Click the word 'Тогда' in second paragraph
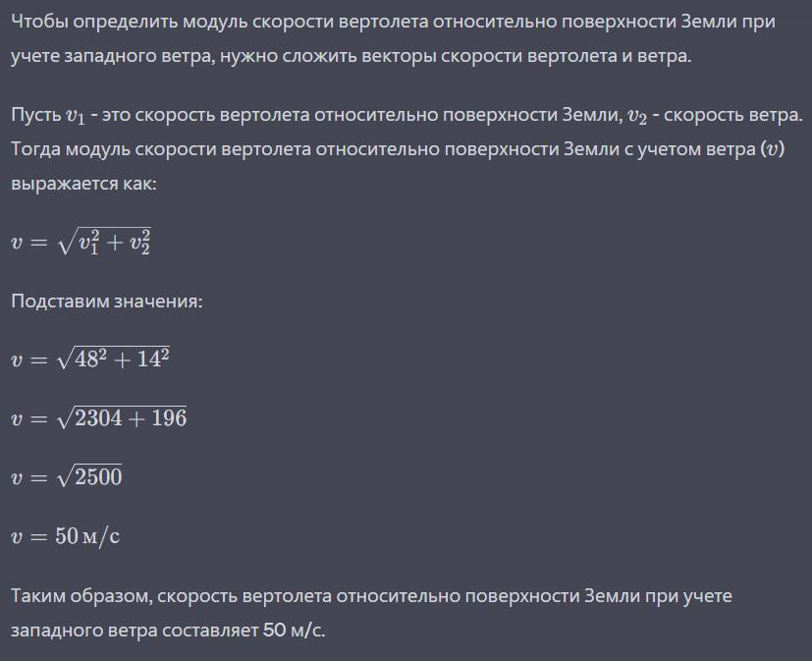812x661 pixels. 35,149
